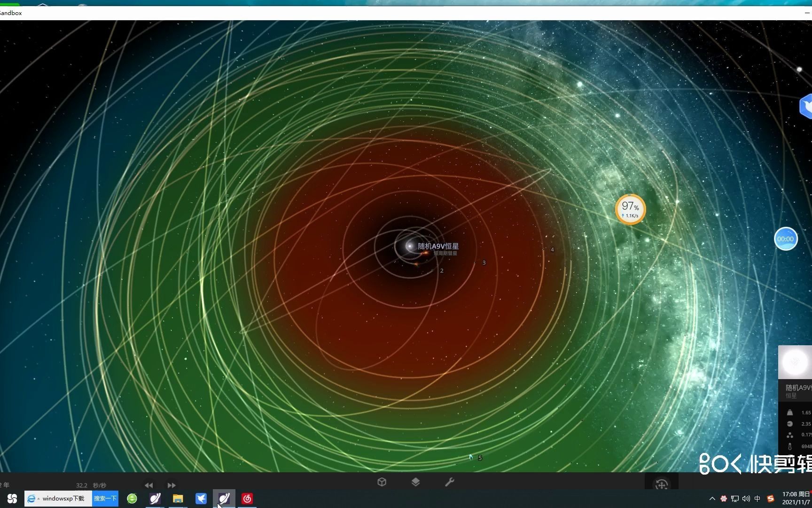Click the flower tray icon

coord(724,499)
